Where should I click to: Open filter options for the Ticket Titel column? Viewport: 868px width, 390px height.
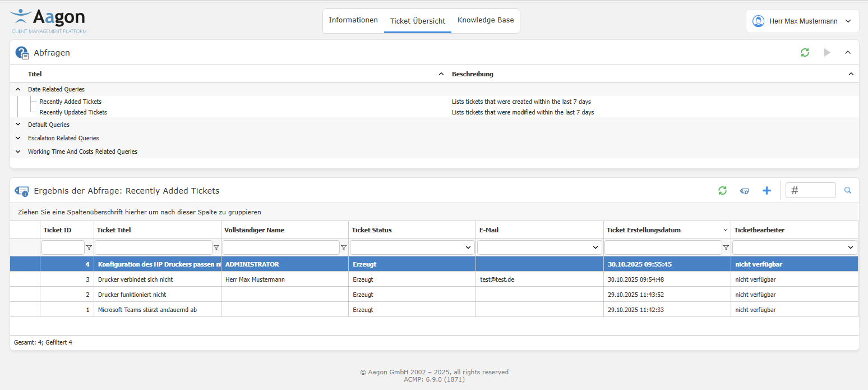pyautogui.click(x=216, y=247)
